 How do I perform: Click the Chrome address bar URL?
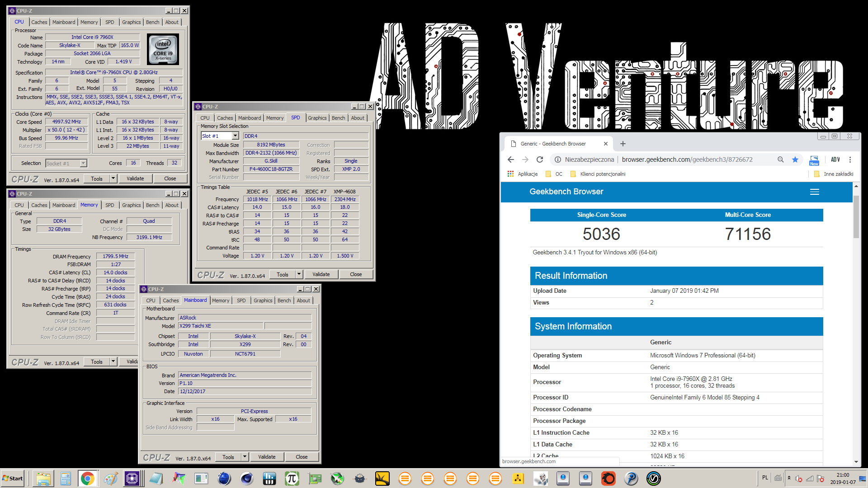click(687, 160)
